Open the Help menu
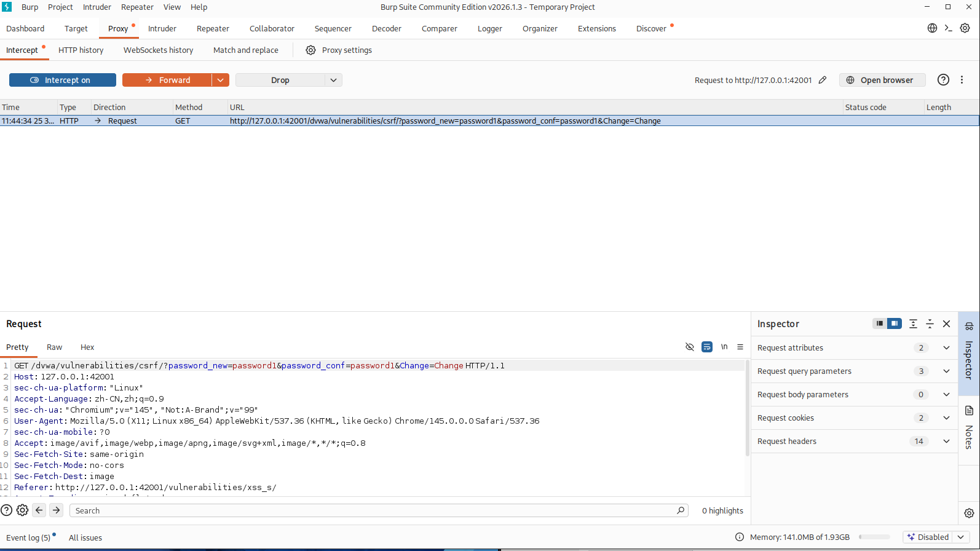The image size is (980, 551). pyautogui.click(x=199, y=7)
